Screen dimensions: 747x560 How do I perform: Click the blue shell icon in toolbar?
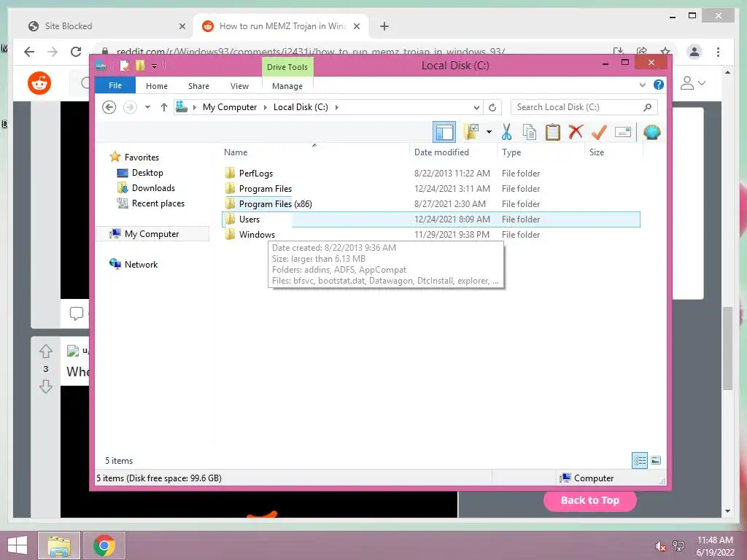[651, 132]
